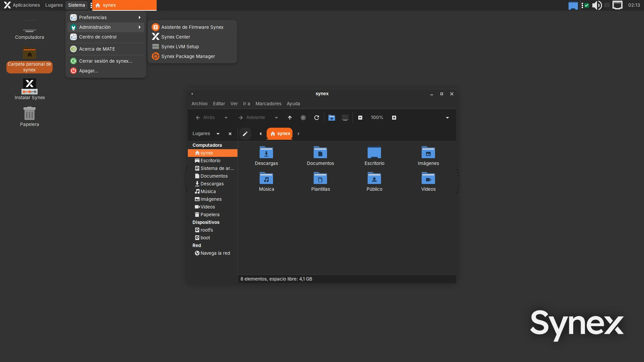Zoom in in file manager
The height and width of the screenshot is (362, 644).
coord(394,118)
